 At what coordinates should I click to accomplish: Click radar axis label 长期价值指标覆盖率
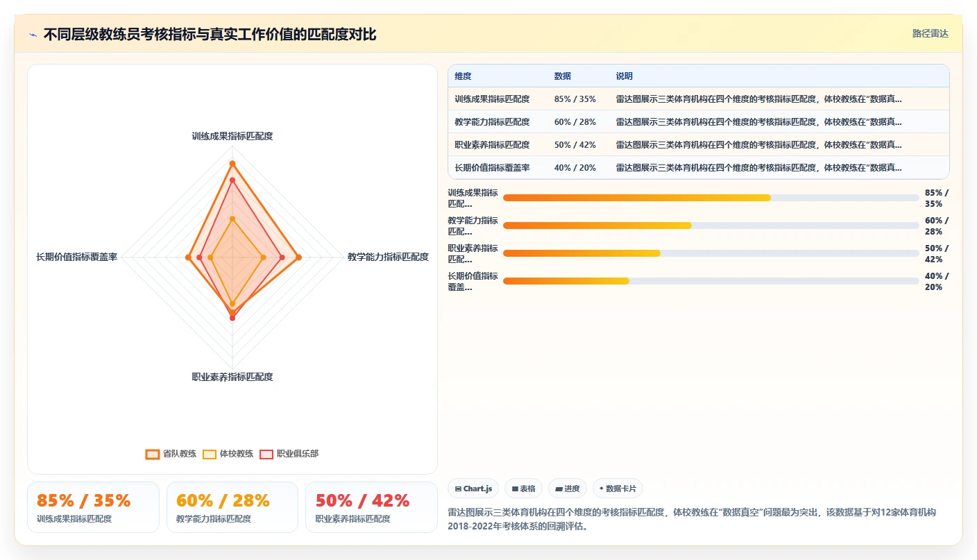click(x=77, y=257)
